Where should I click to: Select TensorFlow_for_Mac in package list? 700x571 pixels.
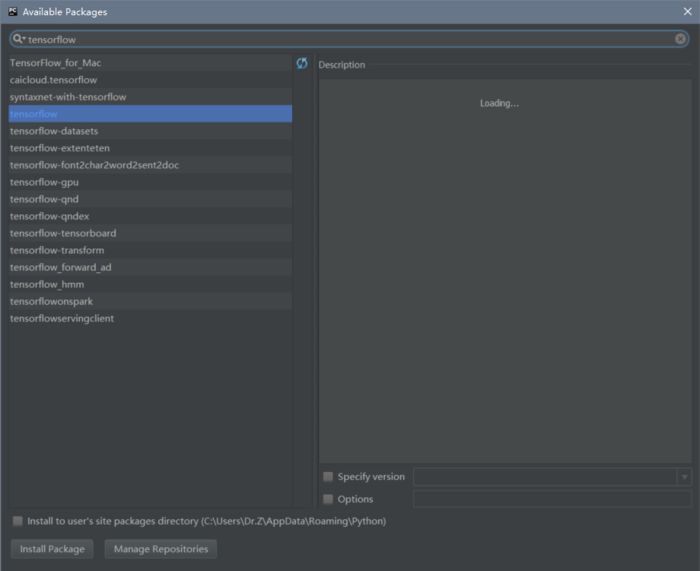point(150,63)
